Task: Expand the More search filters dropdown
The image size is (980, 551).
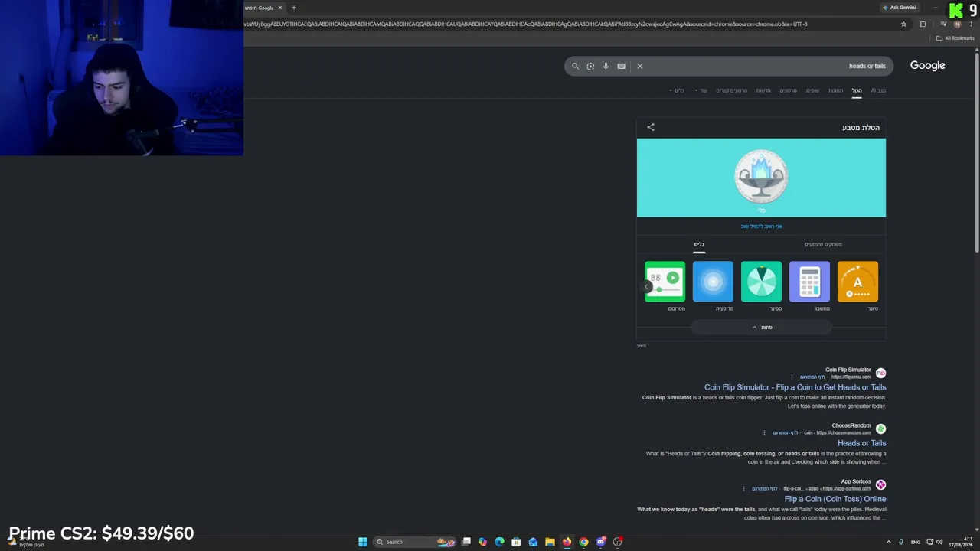Action: (x=701, y=90)
